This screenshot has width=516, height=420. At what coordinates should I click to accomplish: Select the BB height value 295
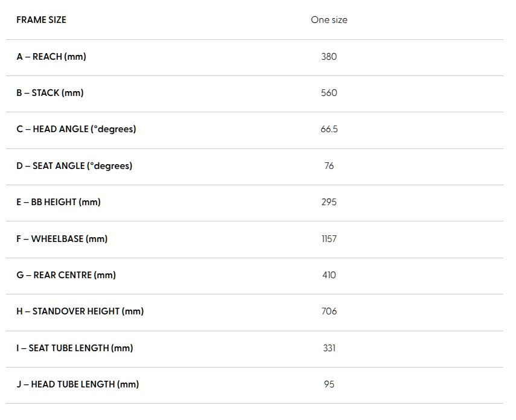(x=329, y=202)
